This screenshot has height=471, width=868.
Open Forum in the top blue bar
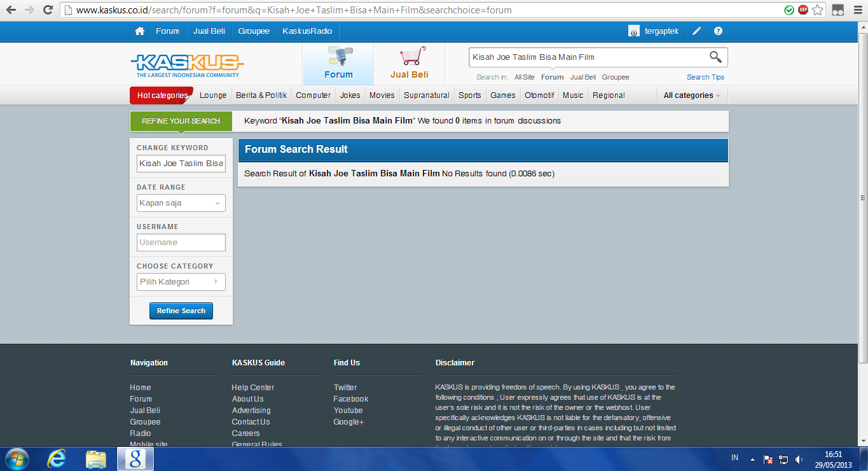168,31
